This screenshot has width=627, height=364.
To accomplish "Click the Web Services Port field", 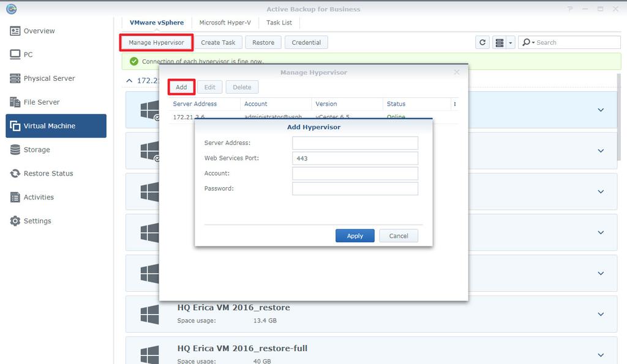I will [355, 158].
